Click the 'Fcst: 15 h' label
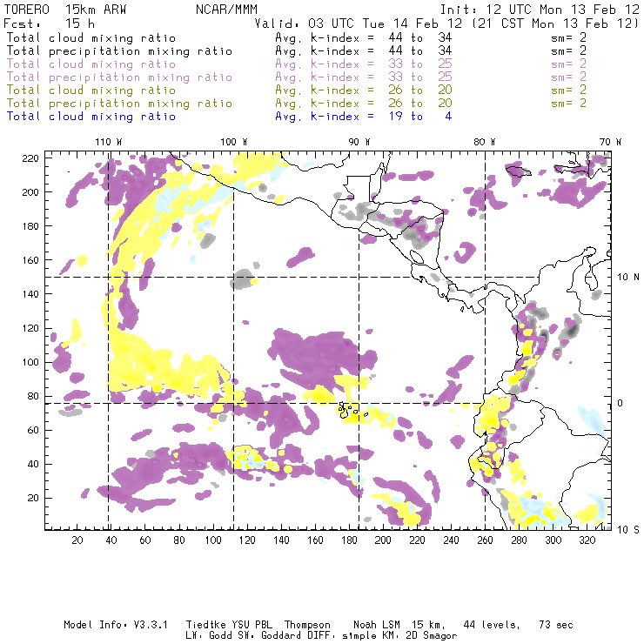Viewport: 644px width, 644px height. 50,23
